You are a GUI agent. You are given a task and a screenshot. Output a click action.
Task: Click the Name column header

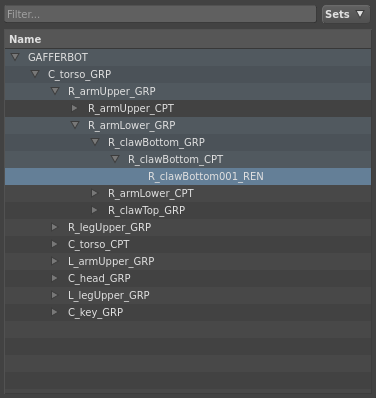(188, 39)
